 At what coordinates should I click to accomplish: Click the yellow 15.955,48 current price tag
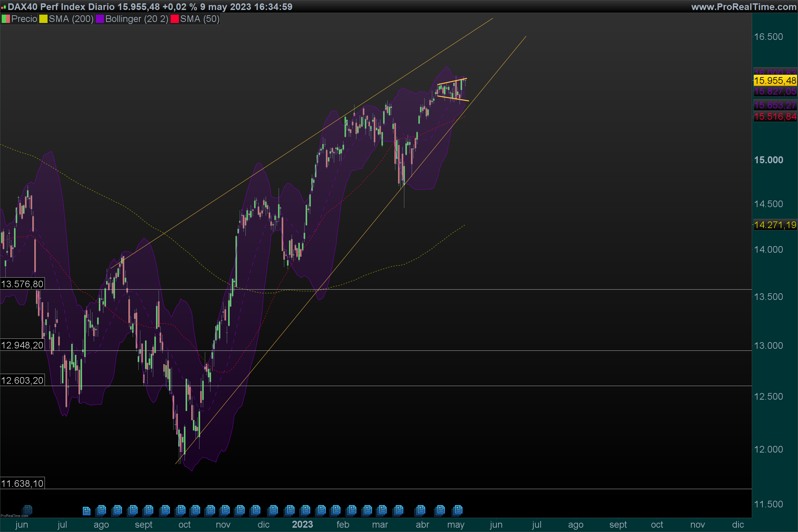pos(775,81)
